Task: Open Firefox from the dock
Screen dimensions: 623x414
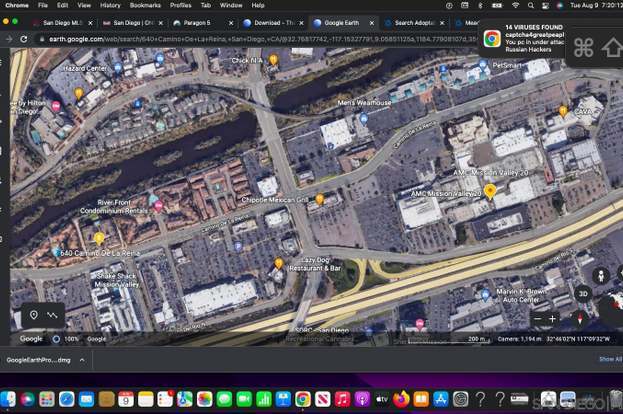Action: 401,399
